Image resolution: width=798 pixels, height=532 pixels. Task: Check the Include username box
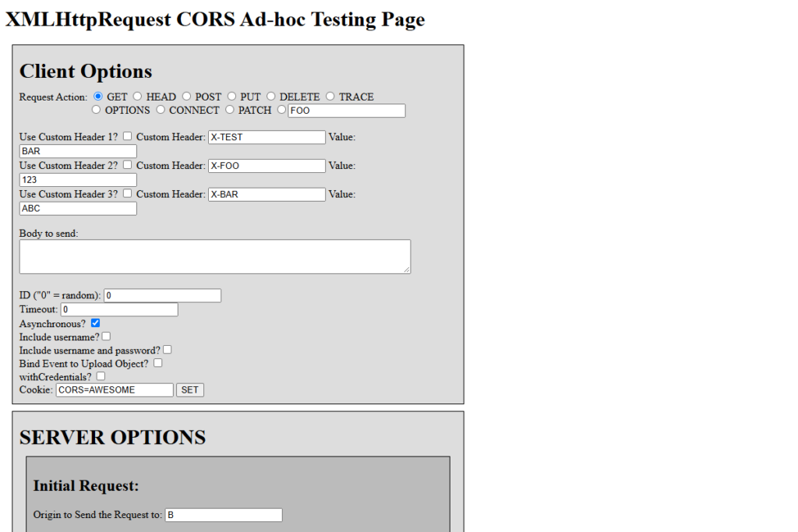(106, 336)
